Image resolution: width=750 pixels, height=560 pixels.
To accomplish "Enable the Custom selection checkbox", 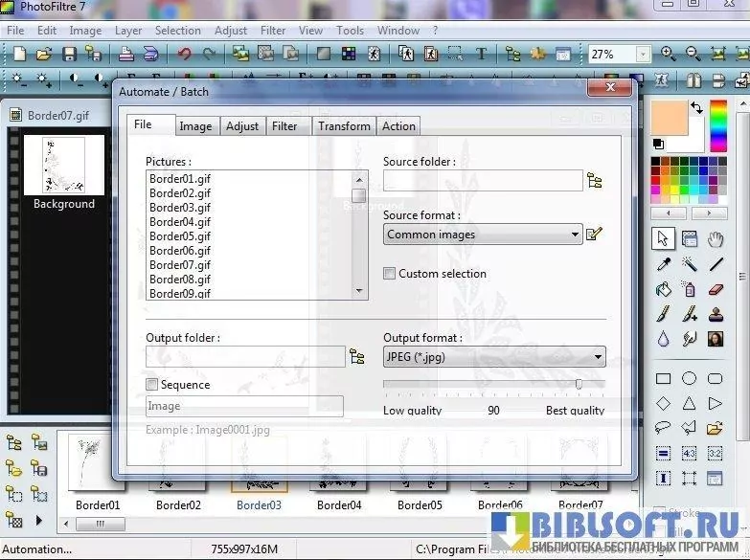I will pos(390,274).
